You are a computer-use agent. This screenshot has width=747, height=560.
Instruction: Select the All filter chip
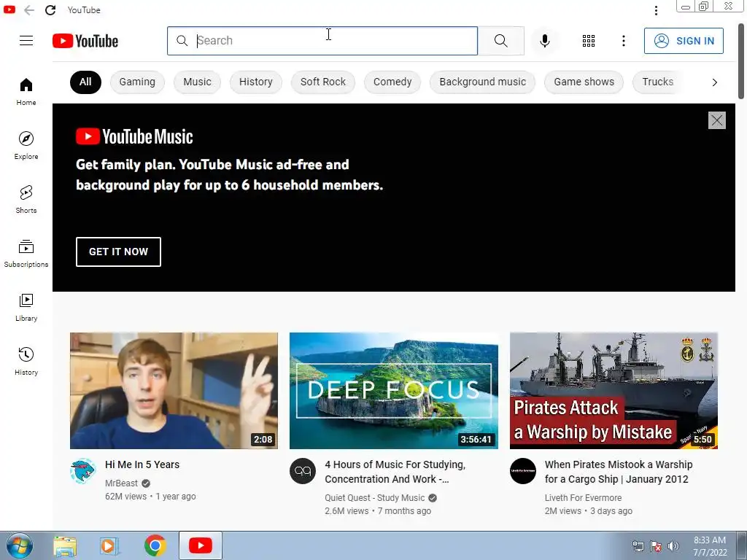(x=85, y=82)
